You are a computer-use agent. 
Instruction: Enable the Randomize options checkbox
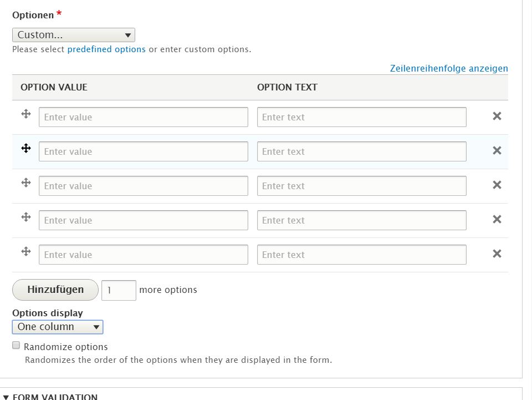coord(16,346)
